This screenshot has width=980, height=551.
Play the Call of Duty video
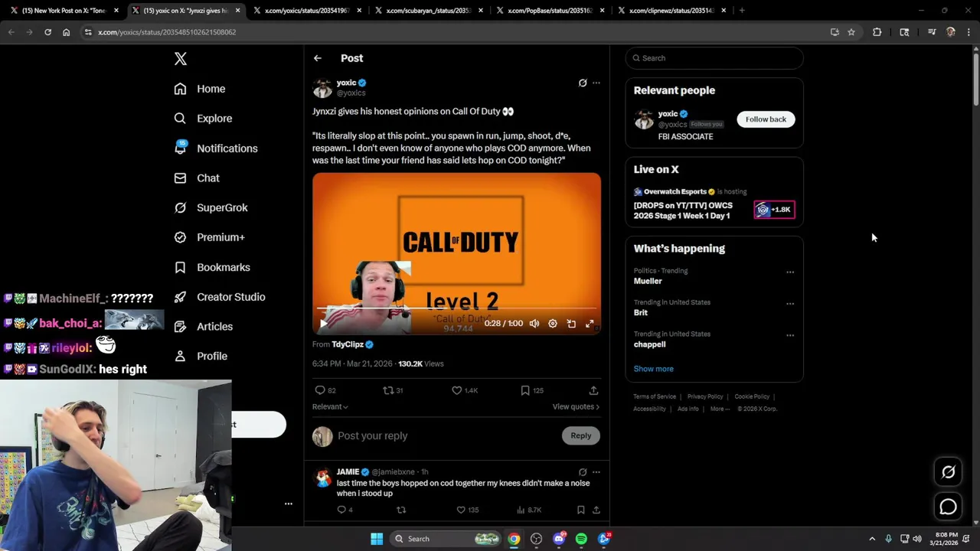coord(323,324)
